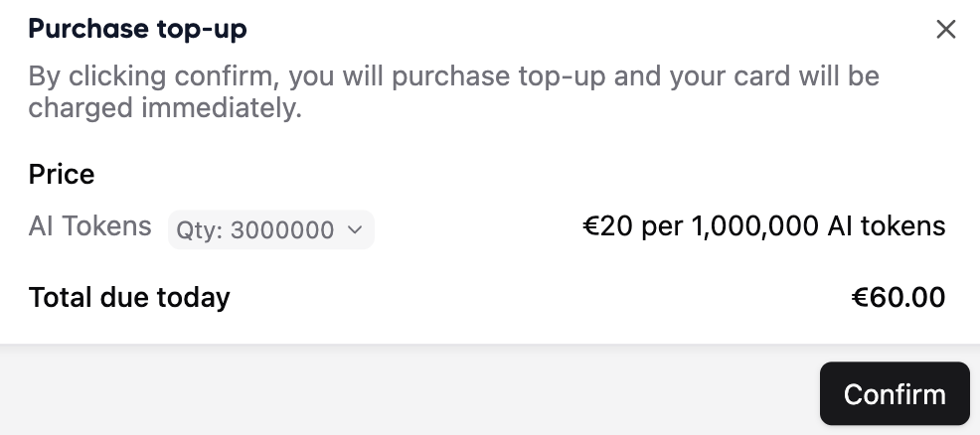Click the chevron arrow beside Qty 3000000
The width and height of the screenshot is (980, 435).
tap(355, 230)
